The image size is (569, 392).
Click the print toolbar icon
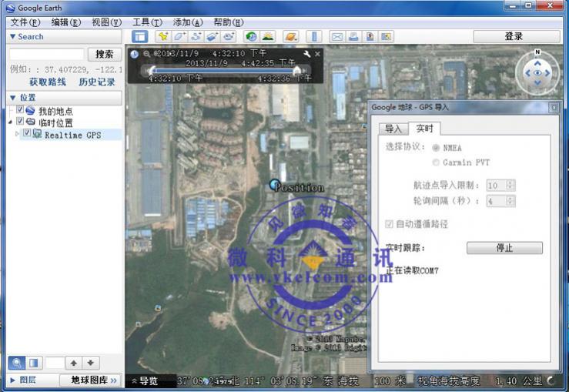[353, 36]
